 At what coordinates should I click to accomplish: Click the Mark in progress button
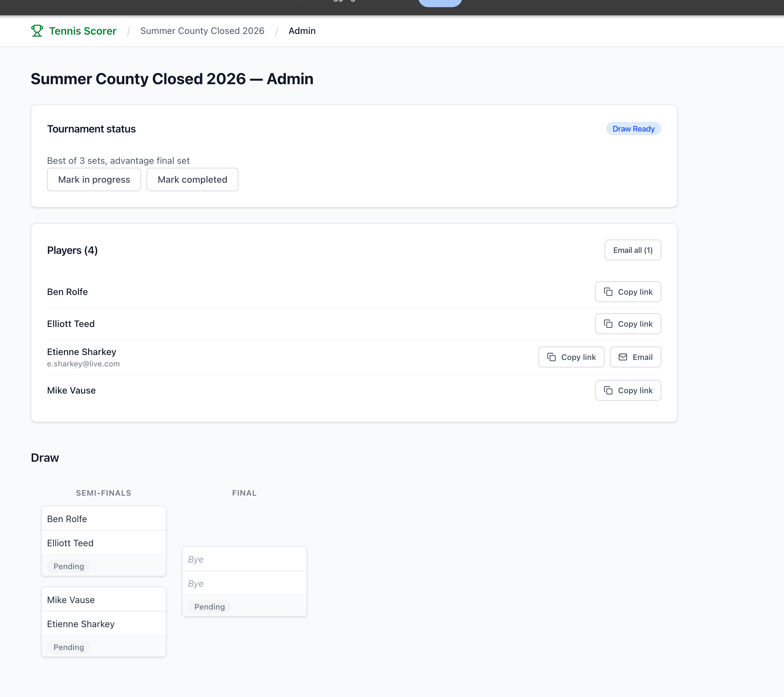point(94,179)
